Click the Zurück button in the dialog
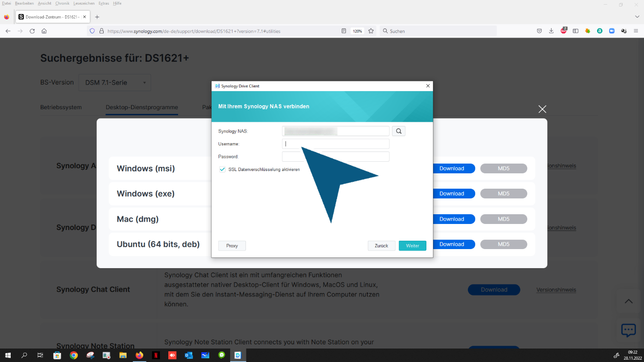This screenshot has height=362, width=644. tap(381, 246)
